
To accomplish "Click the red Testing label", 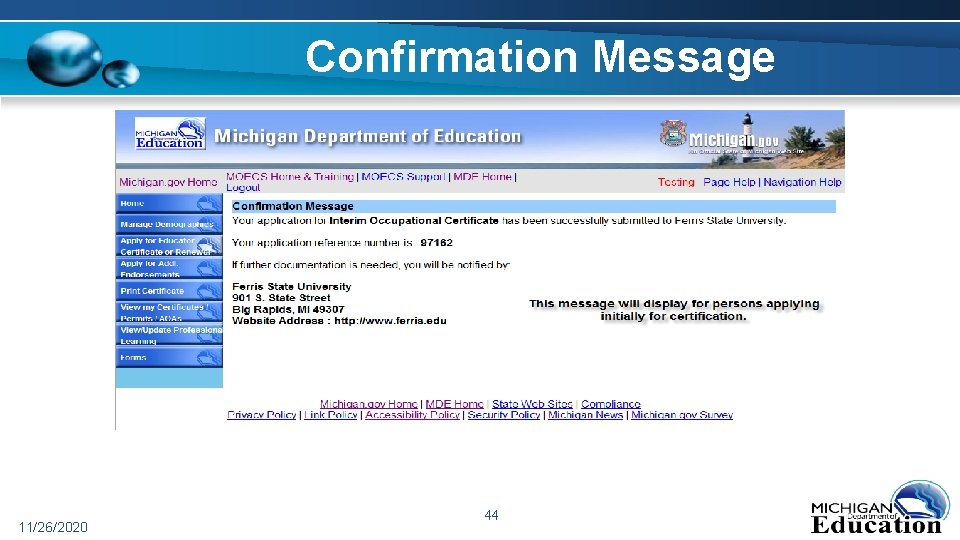I will [x=676, y=182].
